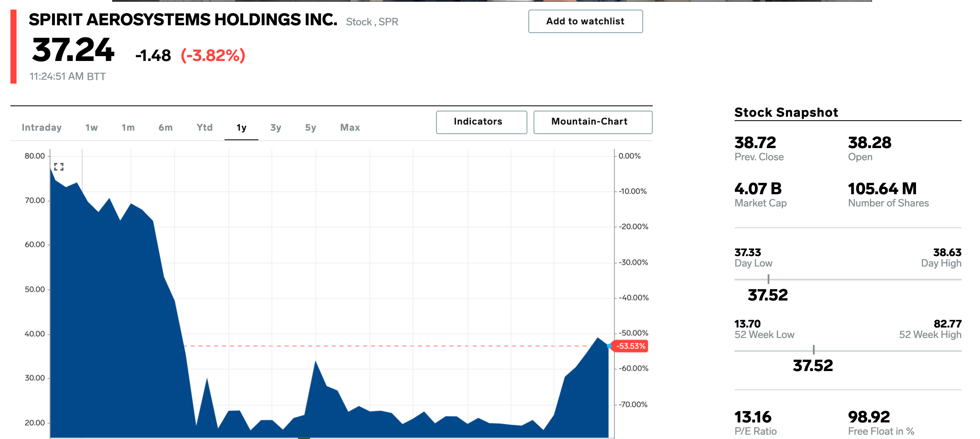This screenshot has width=980, height=439.
Task: Click the P/E Ratio value 13.16
Action: tap(753, 417)
